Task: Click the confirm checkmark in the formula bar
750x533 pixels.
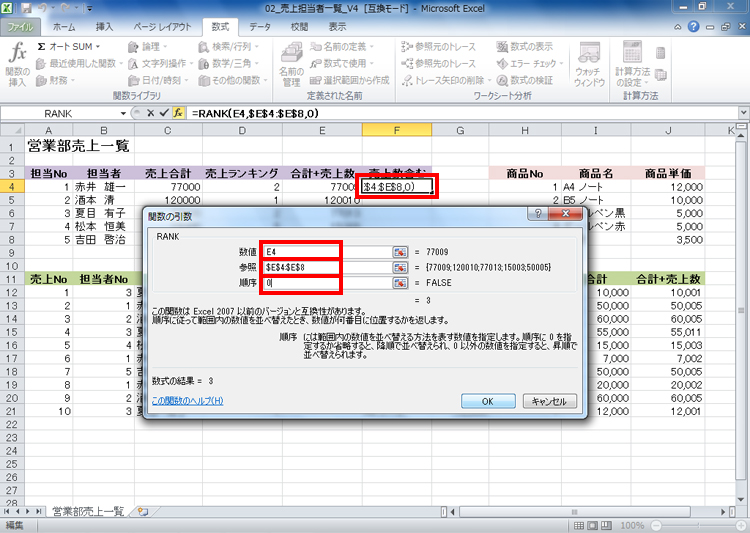Action: pyautogui.click(x=164, y=113)
